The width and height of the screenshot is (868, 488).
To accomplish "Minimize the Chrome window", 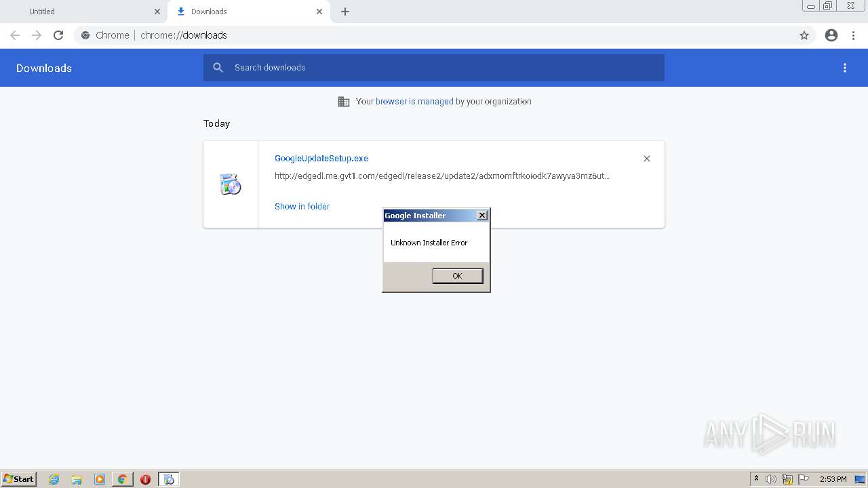I will [810, 6].
